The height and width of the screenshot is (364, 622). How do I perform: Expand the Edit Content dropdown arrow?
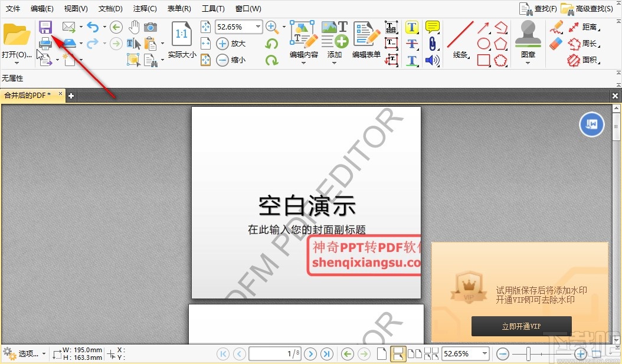tap(303, 63)
